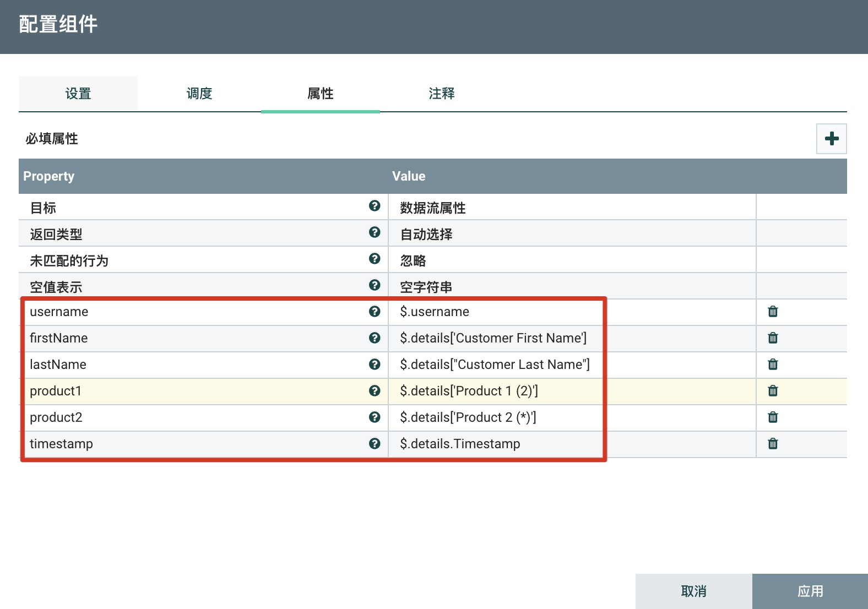The height and width of the screenshot is (609, 868).
Task: Remove the timestamp property with trash icon
Action: [x=773, y=444]
